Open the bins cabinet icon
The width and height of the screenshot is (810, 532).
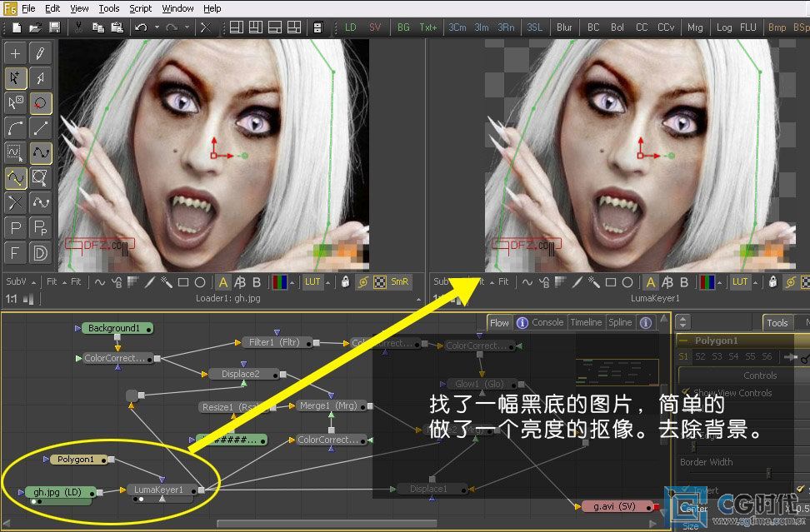coord(318,27)
